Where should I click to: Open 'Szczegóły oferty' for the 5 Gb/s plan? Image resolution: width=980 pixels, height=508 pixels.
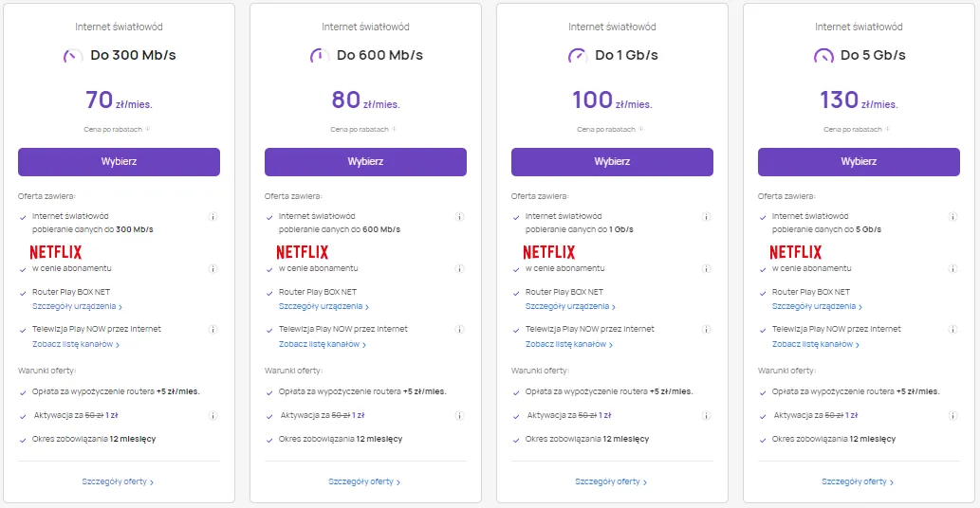tap(858, 482)
